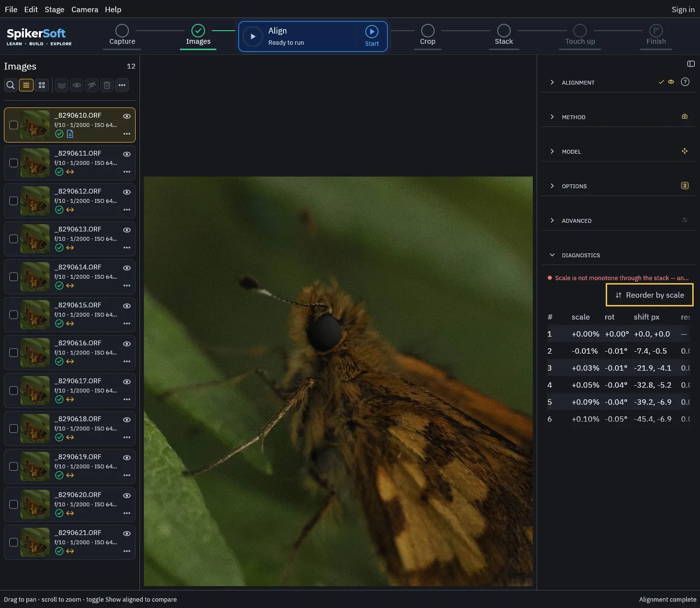This screenshot has width=700, height=608.
Task: Open more options for _8290613.ORF
Action: point(127,248)
